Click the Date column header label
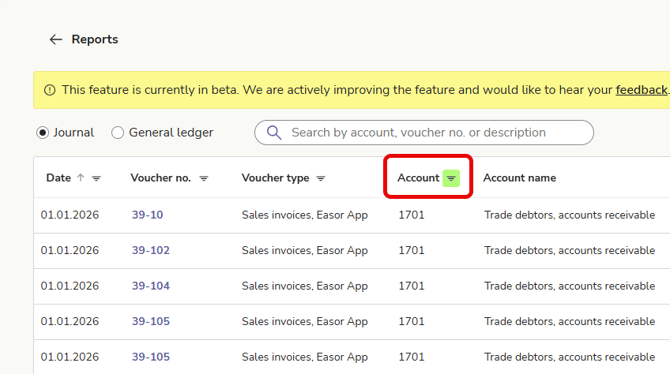 [59, 178]
